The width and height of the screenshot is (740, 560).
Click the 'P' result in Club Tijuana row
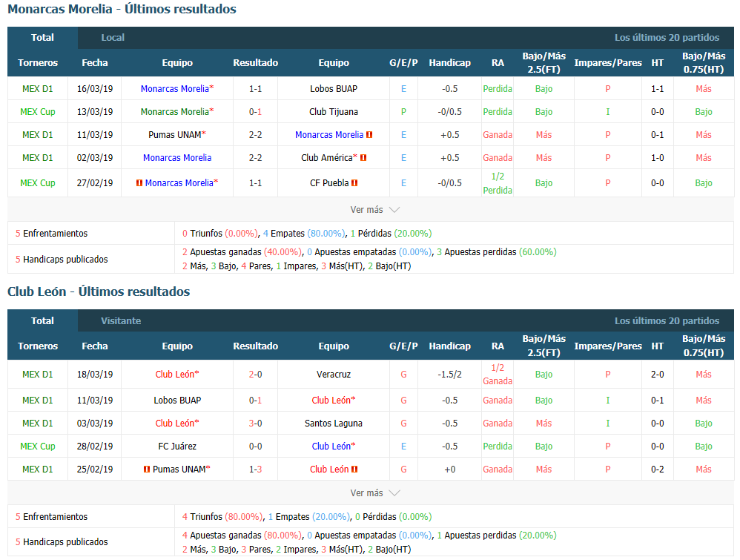(x=403, y=112)
